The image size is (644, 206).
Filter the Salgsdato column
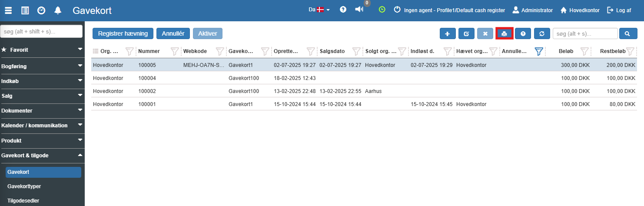[356, 51]
